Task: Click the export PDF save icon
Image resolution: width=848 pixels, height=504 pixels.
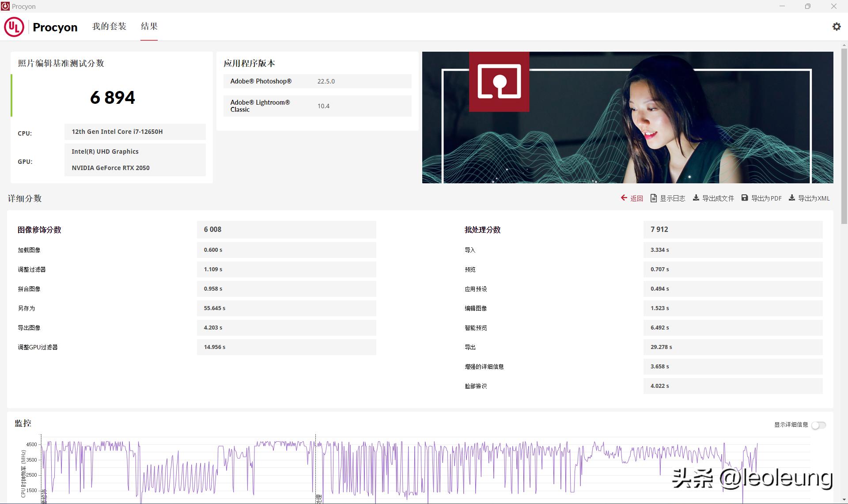Action: pos(745,198)
